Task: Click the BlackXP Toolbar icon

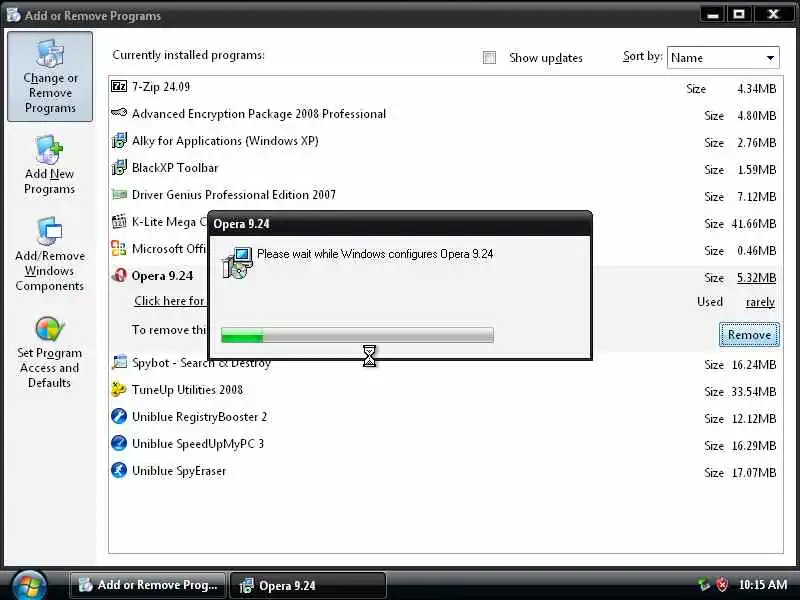Action: pos(119,167)
